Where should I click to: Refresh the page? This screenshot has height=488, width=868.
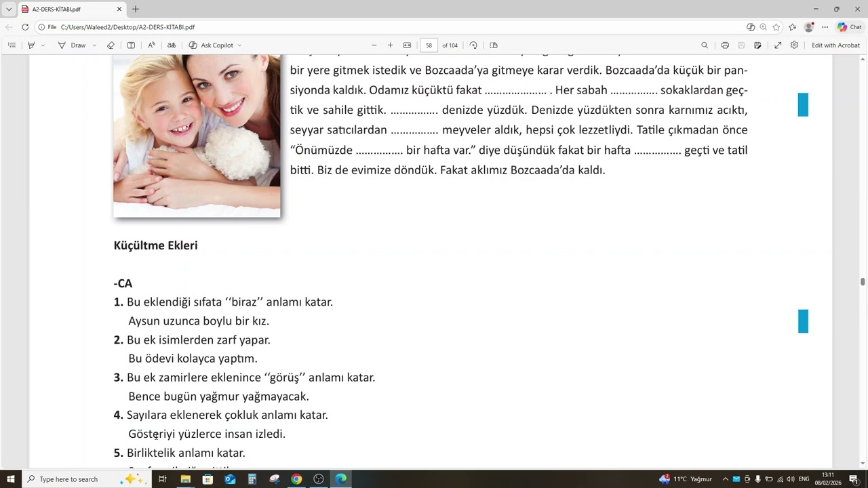click(25, 27)
